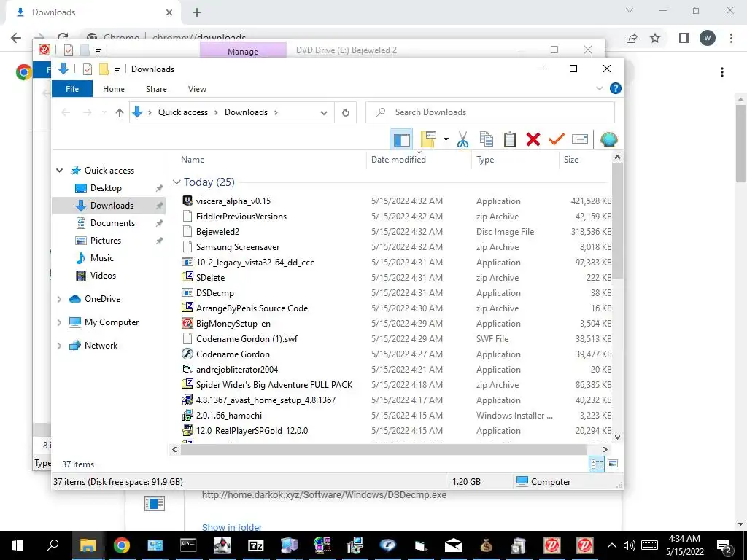Select Music in navigation pane
Image resolution: width=747 pixels, height=560 pixels.
(102, 258)
